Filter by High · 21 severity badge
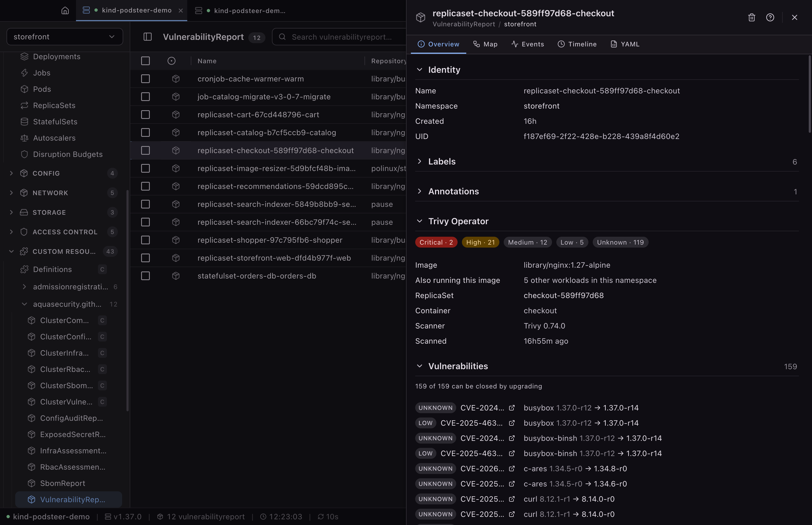 click(480, 242)
